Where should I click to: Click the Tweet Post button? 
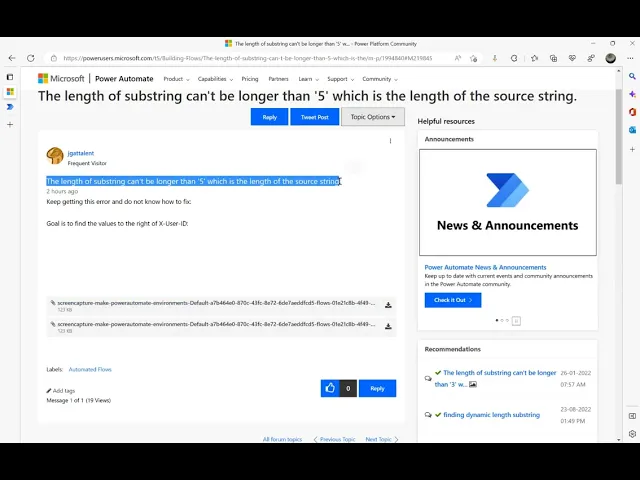click(315, 117)
